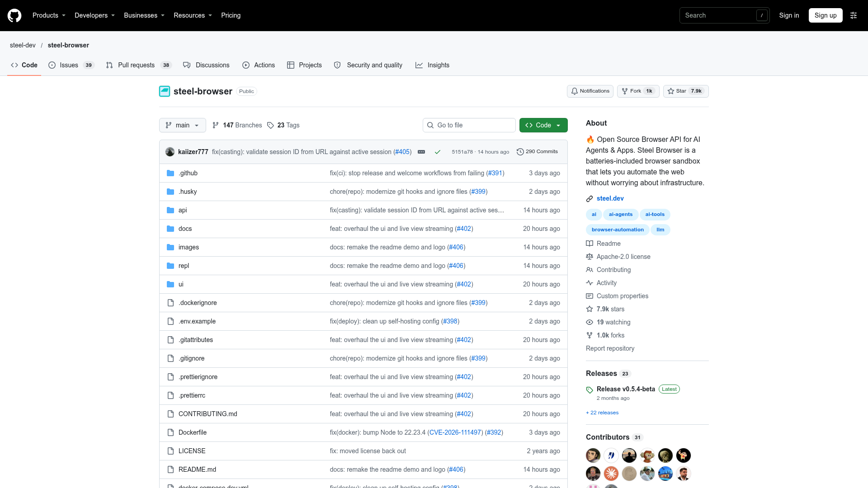
Task: Click the tag icon beside 23 Tags
Action: pyautogui.click(x=270, y=125)
